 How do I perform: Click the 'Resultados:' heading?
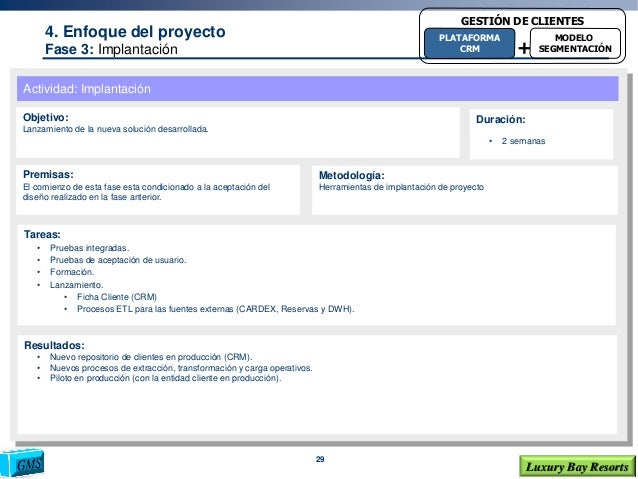[54, 345]
